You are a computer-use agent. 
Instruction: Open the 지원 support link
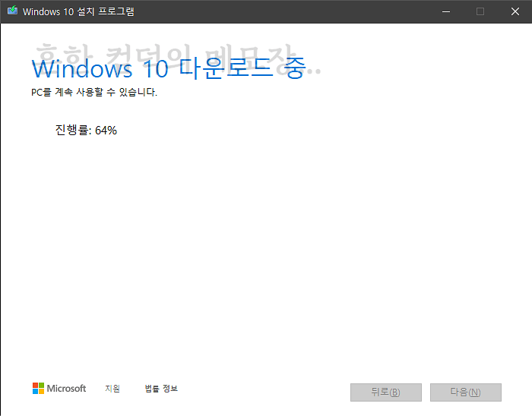[112, 388]
